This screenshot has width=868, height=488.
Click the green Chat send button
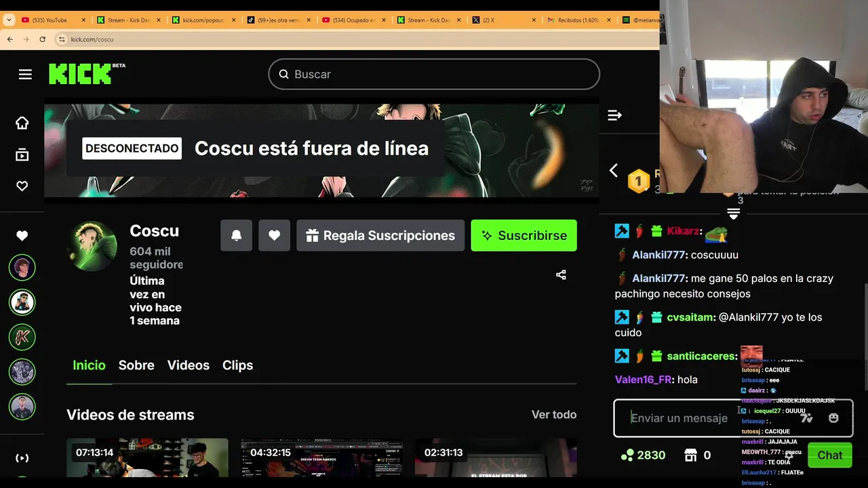pyautogui.click(x=829, y=455)
